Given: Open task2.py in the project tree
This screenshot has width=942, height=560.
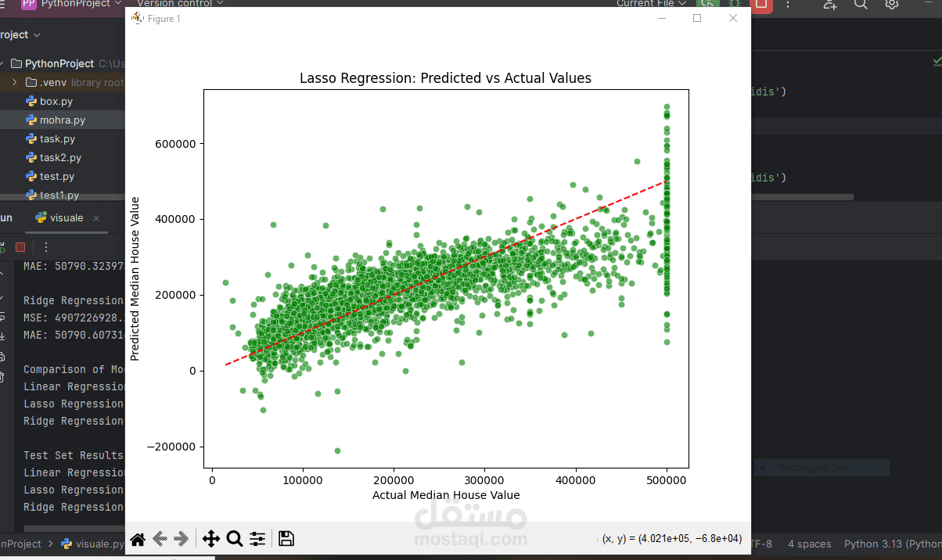Looking at the screenshot, I should pos(60,157).
